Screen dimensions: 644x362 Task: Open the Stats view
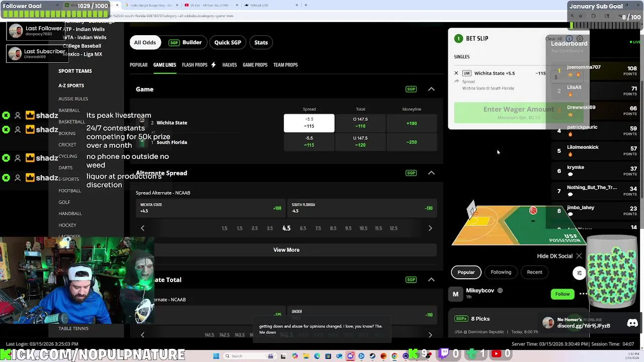pos(261,43)
